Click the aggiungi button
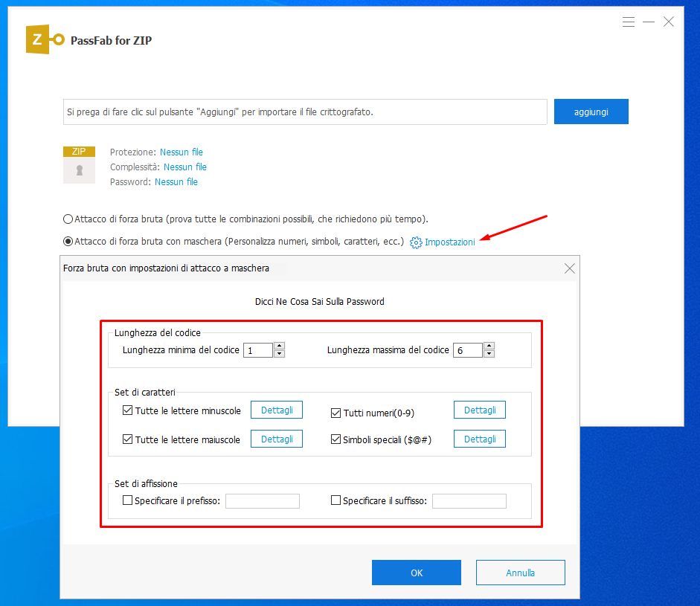The image size is (700, 606). click(x=591, y=112)
